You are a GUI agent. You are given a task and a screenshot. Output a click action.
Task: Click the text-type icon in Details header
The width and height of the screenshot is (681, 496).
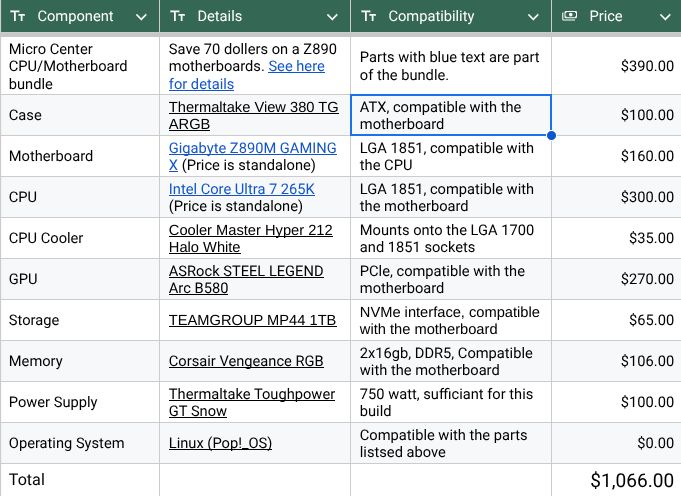pos(178,17)
